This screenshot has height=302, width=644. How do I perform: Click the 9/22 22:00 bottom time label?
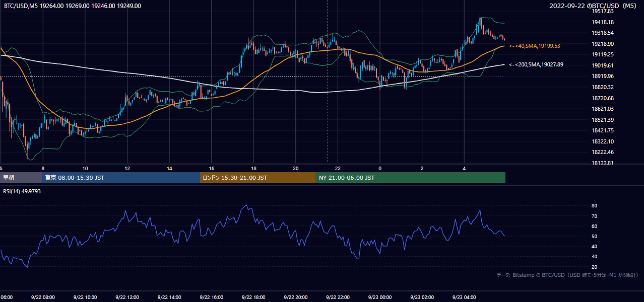[x=338, y=297]
